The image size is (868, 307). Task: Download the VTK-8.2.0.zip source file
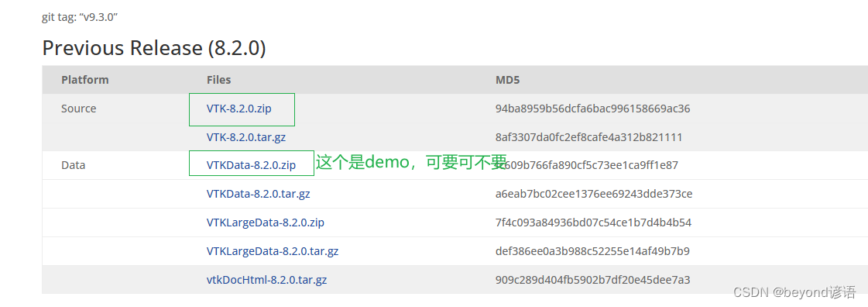coord(239,109)
